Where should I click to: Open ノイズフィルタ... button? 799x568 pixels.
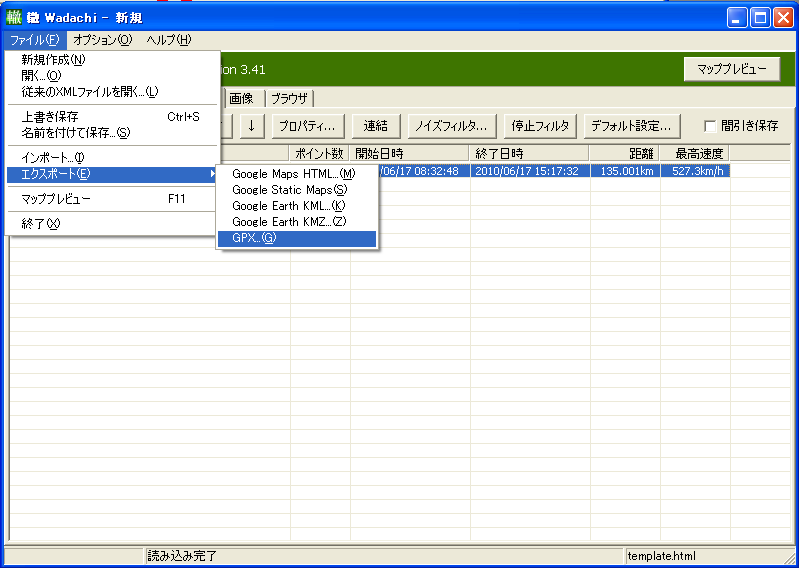tap(451, 126)
